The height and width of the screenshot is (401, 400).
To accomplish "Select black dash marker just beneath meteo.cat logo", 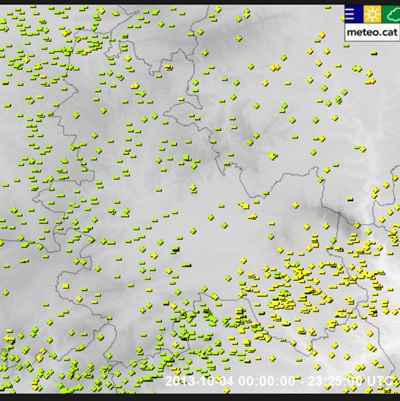I will tap(374, 53).
